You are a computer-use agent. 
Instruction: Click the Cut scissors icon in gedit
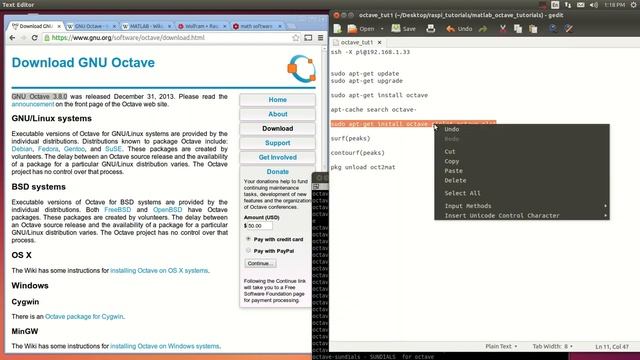click(x=503, y=29)
